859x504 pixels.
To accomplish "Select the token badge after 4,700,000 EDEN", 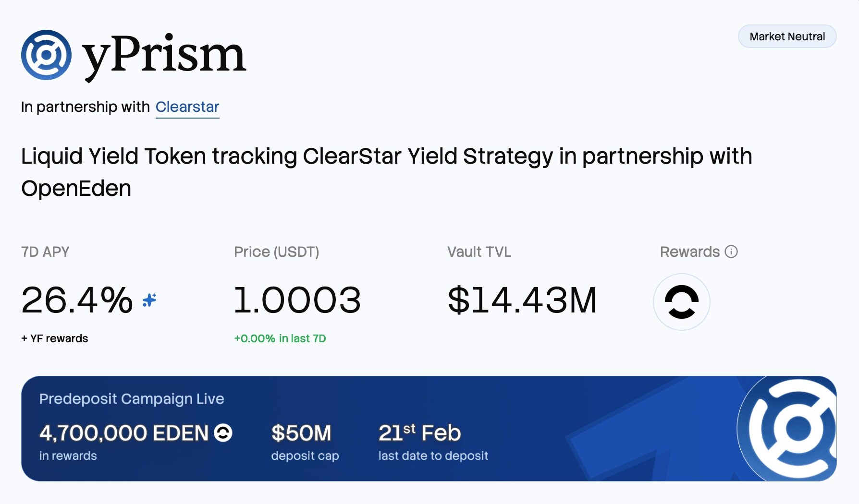I will tap(222, 433).
